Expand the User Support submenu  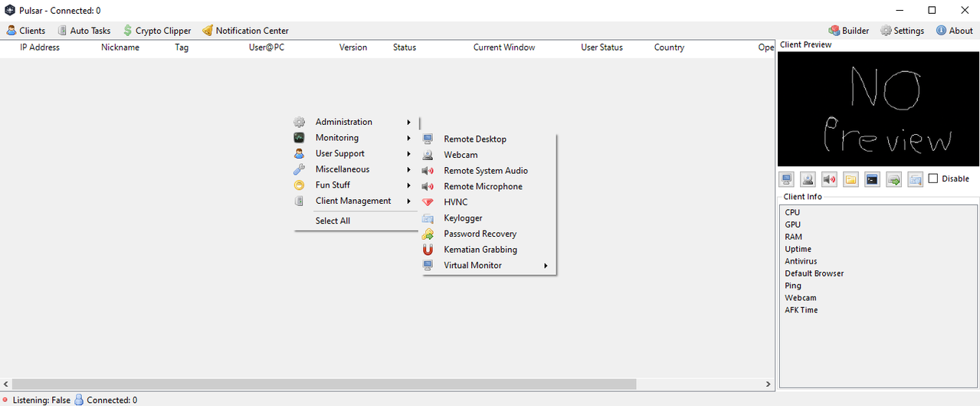click(356, 153)
